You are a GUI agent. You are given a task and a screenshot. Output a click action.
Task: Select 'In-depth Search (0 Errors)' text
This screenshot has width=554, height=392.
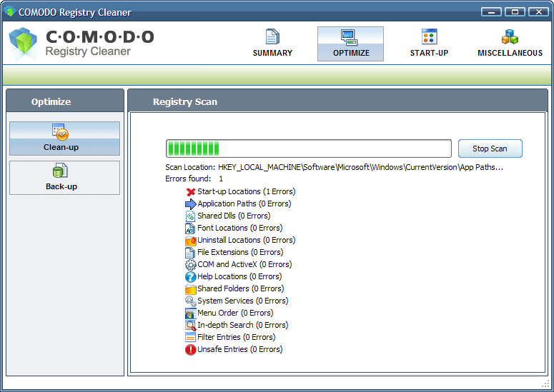[x=243, y=325]
